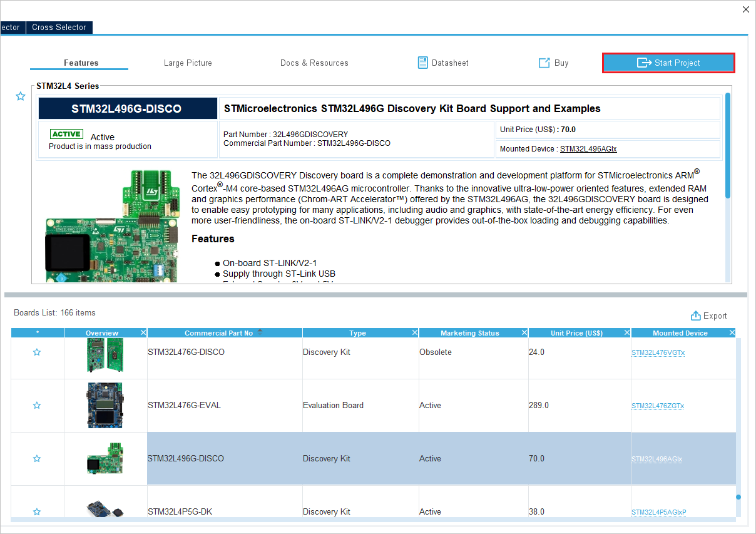The width and height of the screenshot is (756, 534).
Task: Open STM32L4P5G-DK board thumbnail
Action: click(x=105, y=508)
